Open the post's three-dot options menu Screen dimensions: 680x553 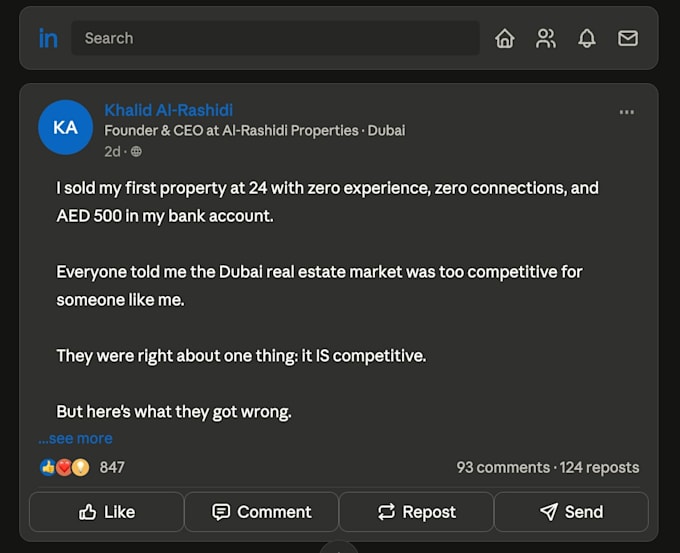pyautogui.click(x=627, y=112)
